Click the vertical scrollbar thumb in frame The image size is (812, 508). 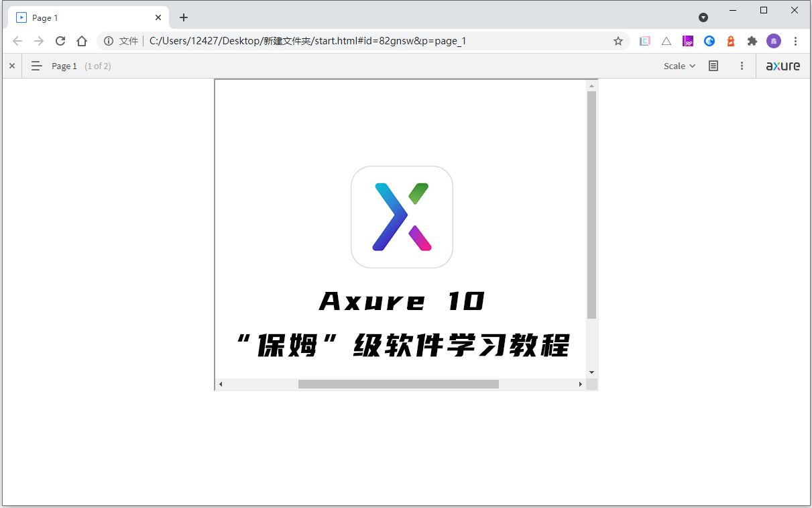tap(591, 205)
